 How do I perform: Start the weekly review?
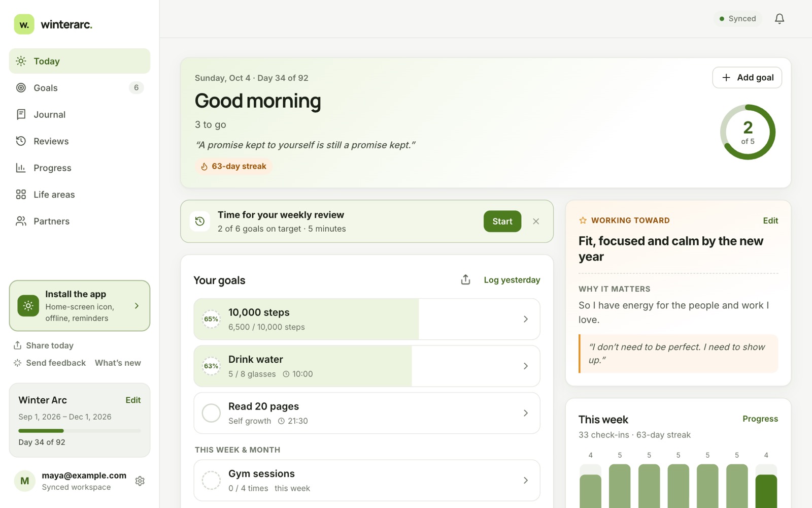[502, 221]
